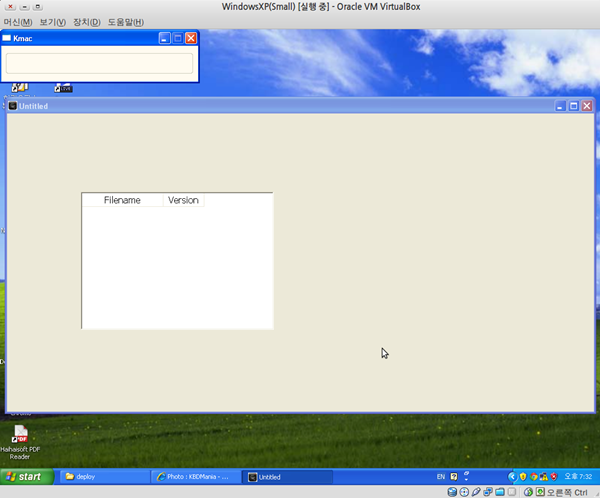Click the red close button of VirtualBox window
The width and height of the screenshot is (600, 498).
click(x=11, y=7)
